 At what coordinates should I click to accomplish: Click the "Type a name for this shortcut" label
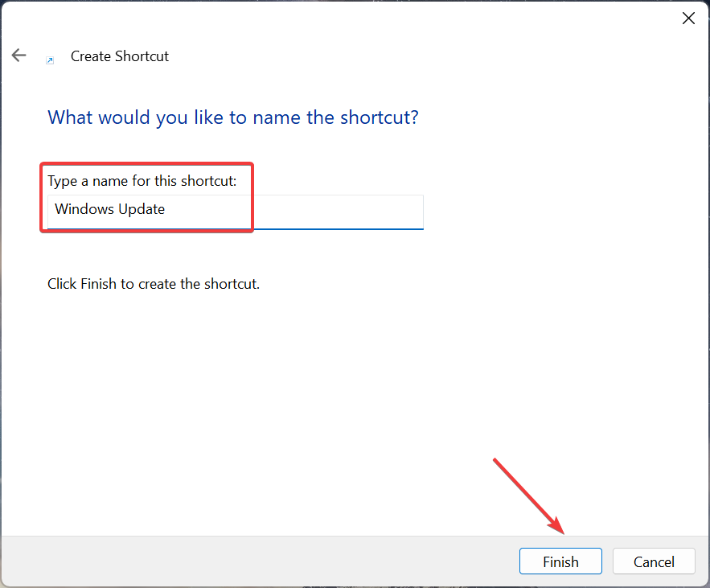pyautogui.click(x=142, y=180)
